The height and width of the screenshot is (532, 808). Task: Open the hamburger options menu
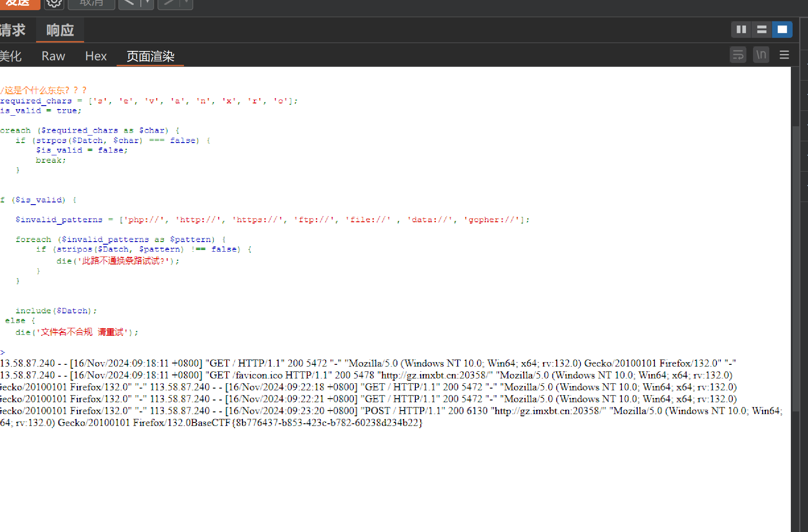pos(784,55)
